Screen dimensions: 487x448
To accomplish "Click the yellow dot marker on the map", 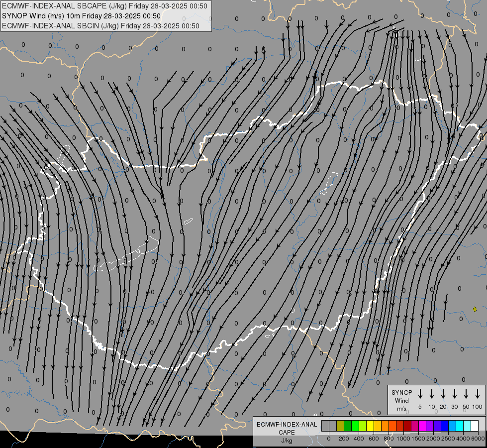I will [x=475, y=309].
